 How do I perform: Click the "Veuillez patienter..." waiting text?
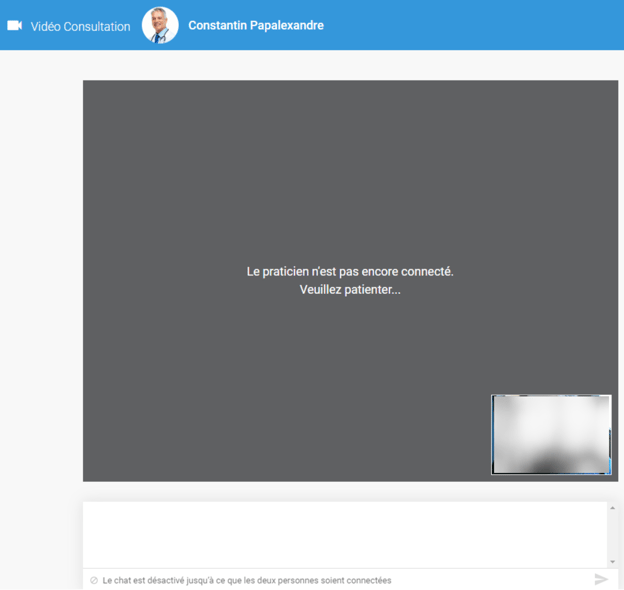coord(350,290)
